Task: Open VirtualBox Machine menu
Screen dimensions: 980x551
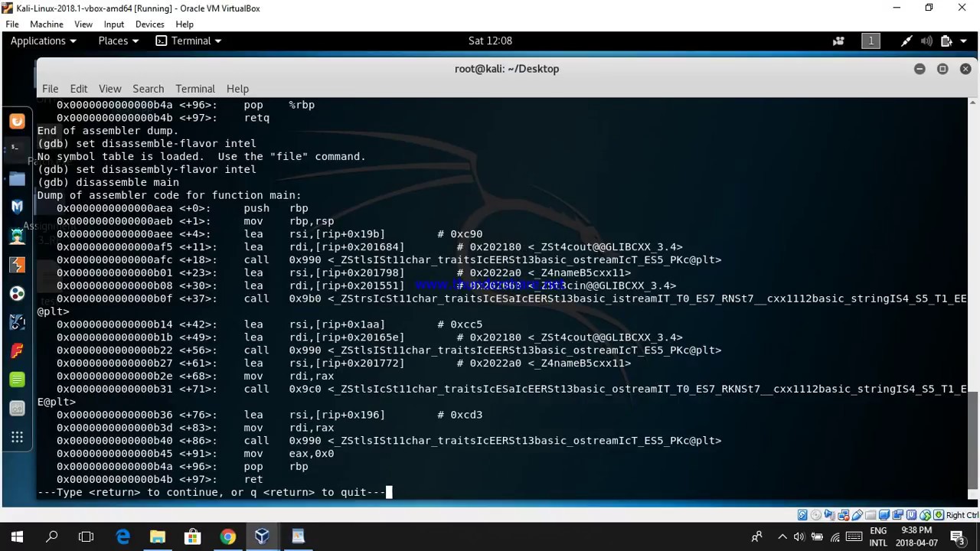Action: click(46, 24)
